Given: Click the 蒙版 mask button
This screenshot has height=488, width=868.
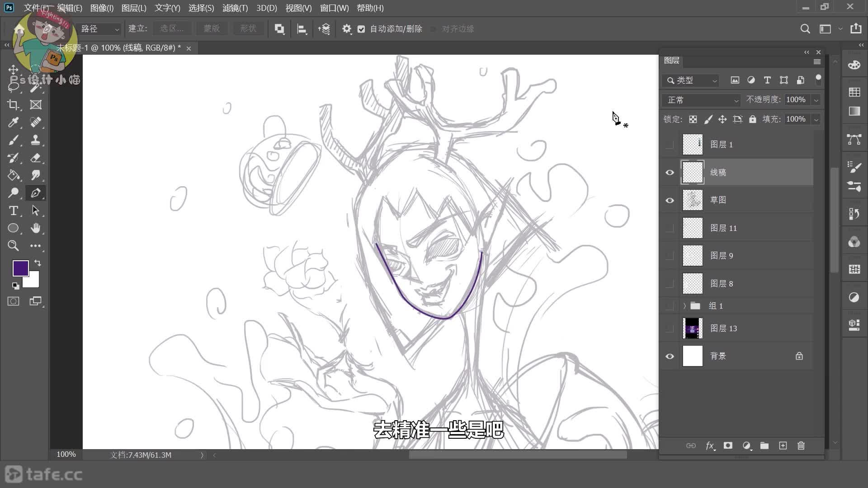Looking at the screenshot, I should tap(212, 28).
